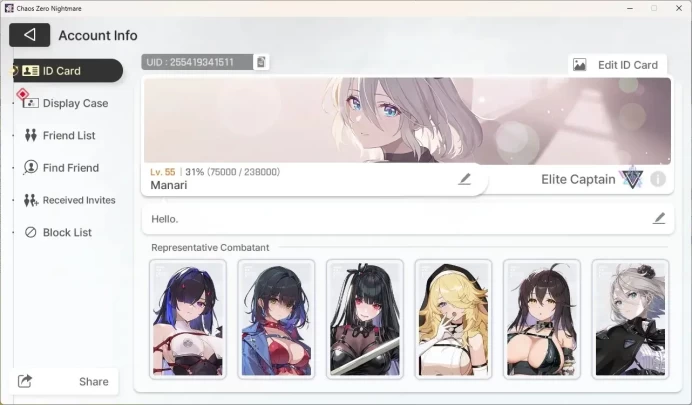This screenshot has width=692, height=405.
Task: Click the Share button
Action: pyautogui.click(x=65, y=381)
